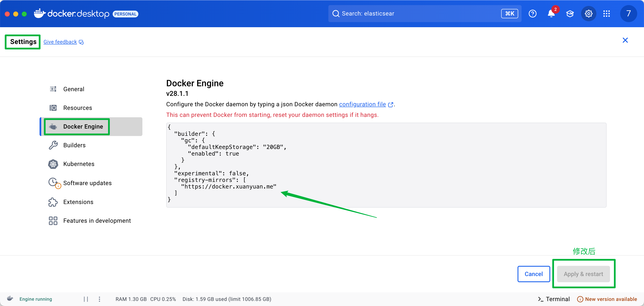
Task: Click Apply & restart button
Action: (583, 274)
